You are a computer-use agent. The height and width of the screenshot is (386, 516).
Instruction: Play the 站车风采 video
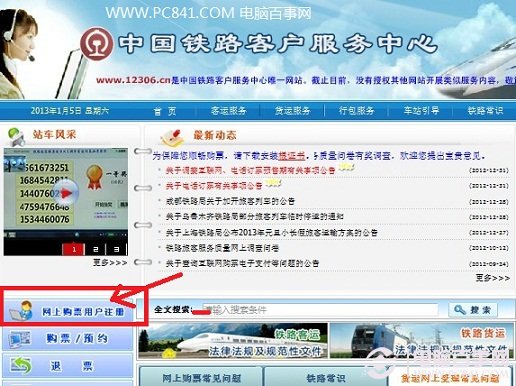[x=67, y=193]
